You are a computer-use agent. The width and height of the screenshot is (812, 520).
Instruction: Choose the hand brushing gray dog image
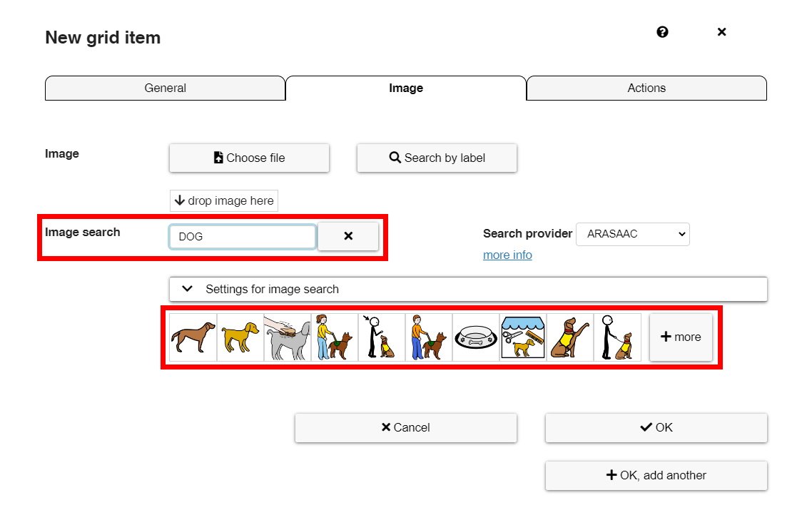[288, 337]
